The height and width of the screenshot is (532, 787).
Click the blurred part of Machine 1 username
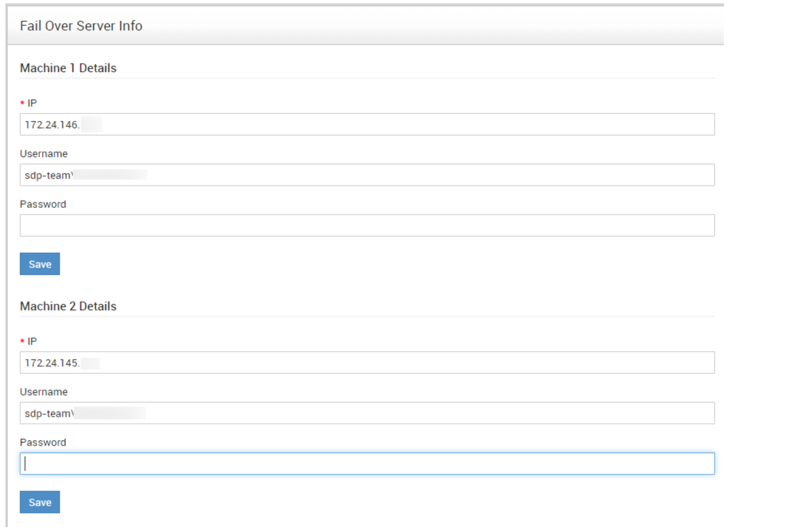click(110, 175)
